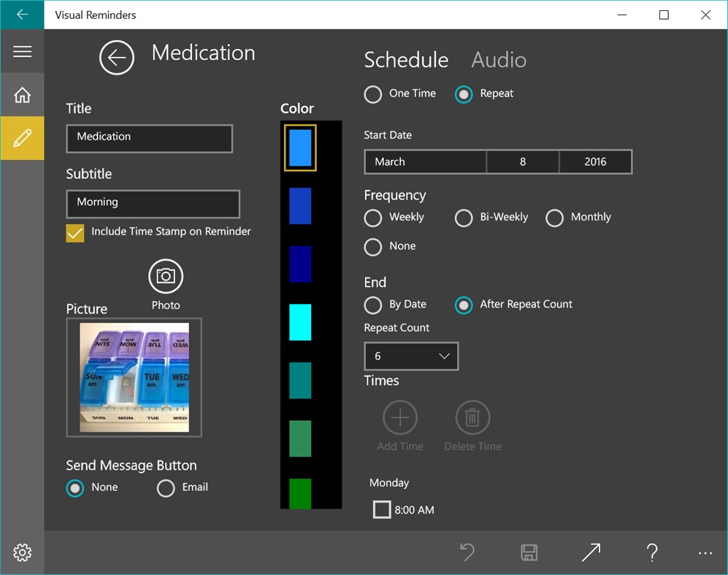Click the Delete Time trash icon
The height and width of the screenshot is (575, 728).
(x=472, y=418)
